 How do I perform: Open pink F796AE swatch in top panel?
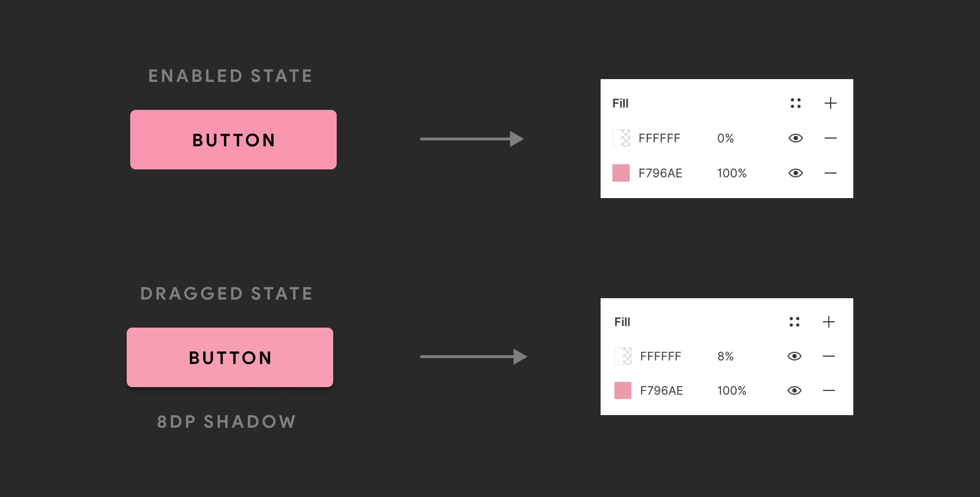(x=621, y=173)
